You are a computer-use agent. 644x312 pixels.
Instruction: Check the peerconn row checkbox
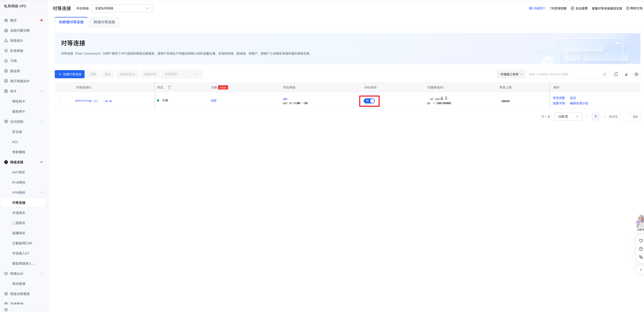pyautogui.click(x=60, y=101)
